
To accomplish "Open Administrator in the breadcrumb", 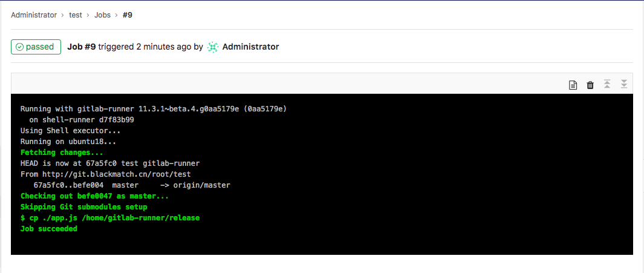I will (34, 15).
